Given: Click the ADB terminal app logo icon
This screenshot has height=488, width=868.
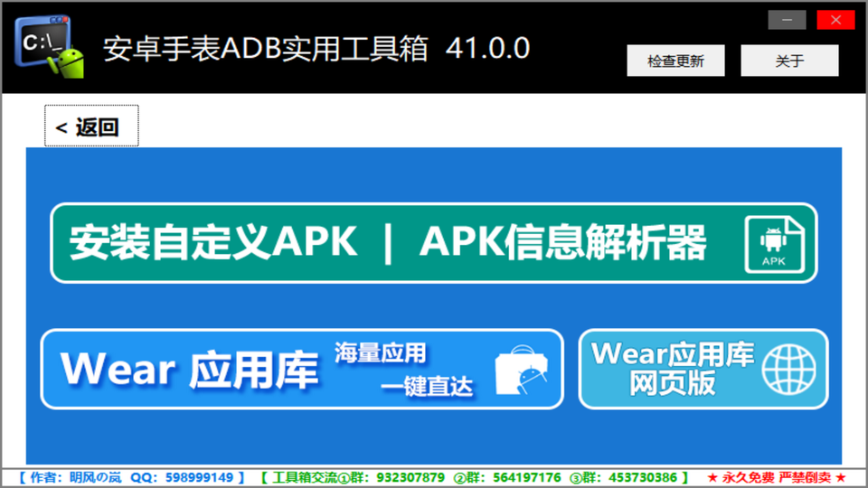Looking at the screenshot, I should pyautogui.click(x=49, y=45).
